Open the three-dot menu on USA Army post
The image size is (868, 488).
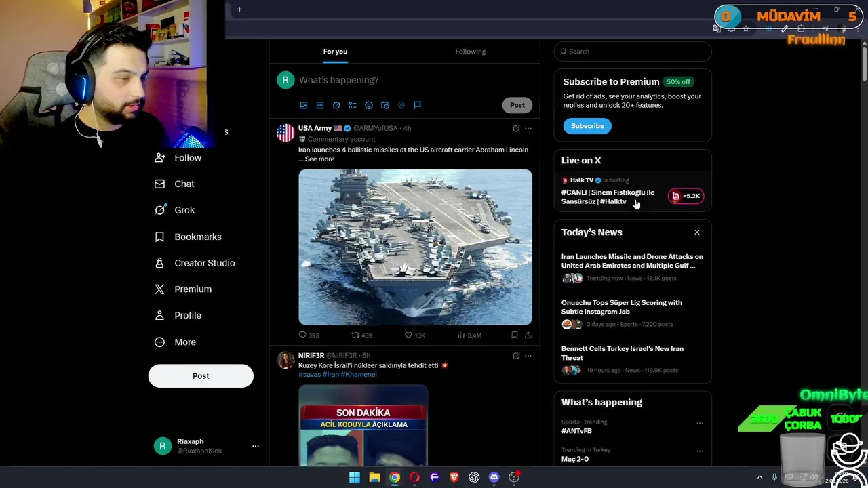tap(528, 128)
